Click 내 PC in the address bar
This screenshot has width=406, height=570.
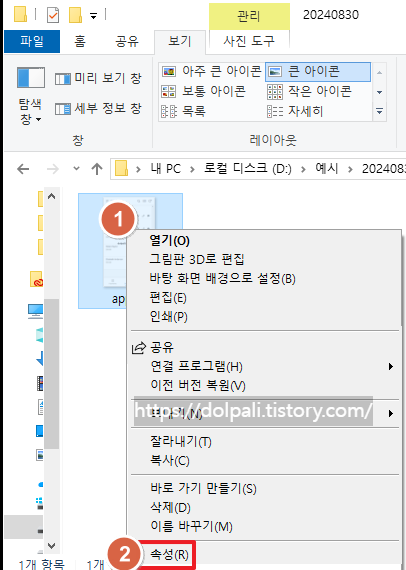coord(166,169)
